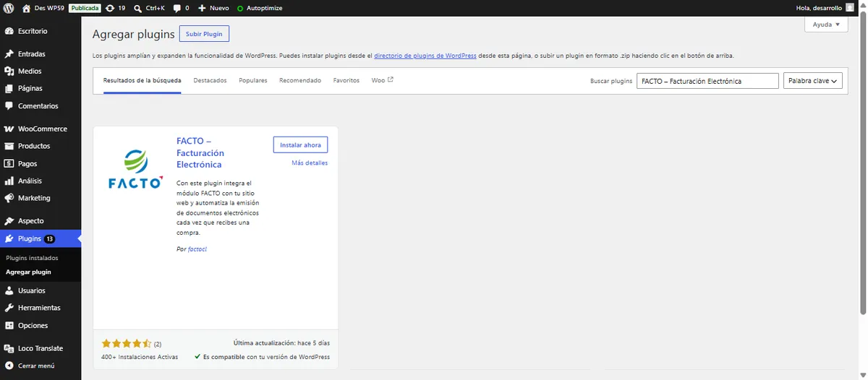Click the Publicada status badge
The width and height of the screenshot is (868, 380).
[x=85, y=8]
